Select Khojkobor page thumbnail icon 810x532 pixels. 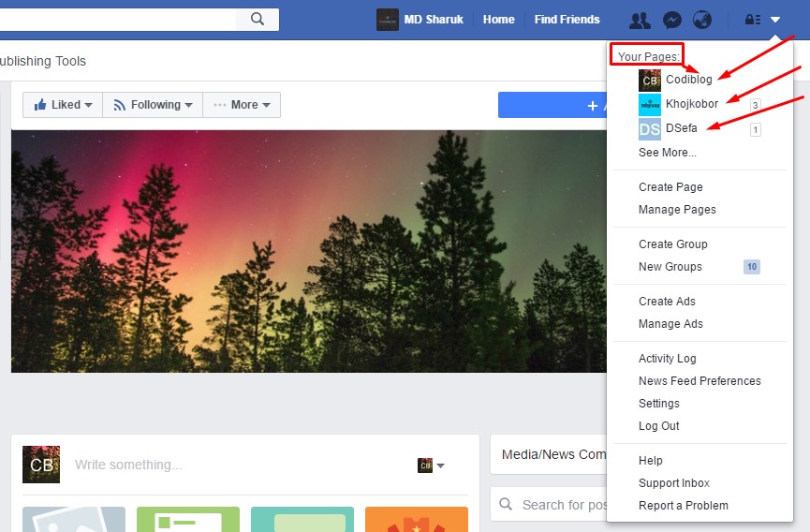(x=649, y=105)
